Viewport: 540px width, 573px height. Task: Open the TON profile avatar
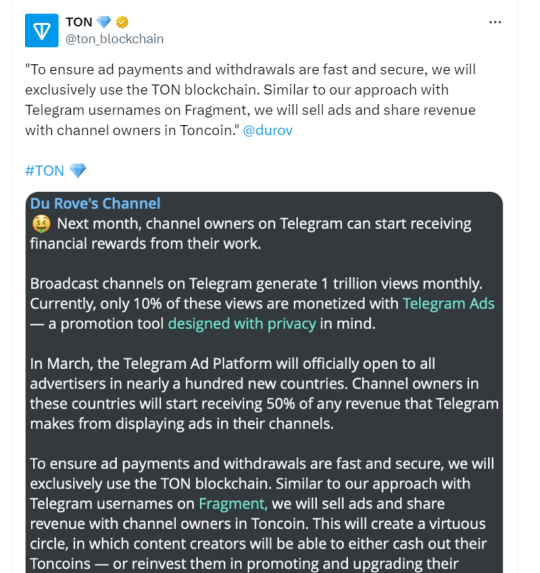coord(41,30)
